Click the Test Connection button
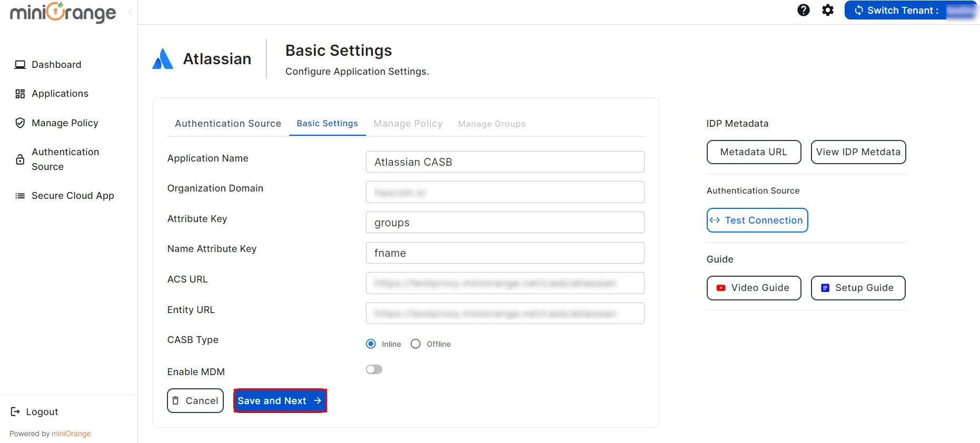 coord(757,220)
